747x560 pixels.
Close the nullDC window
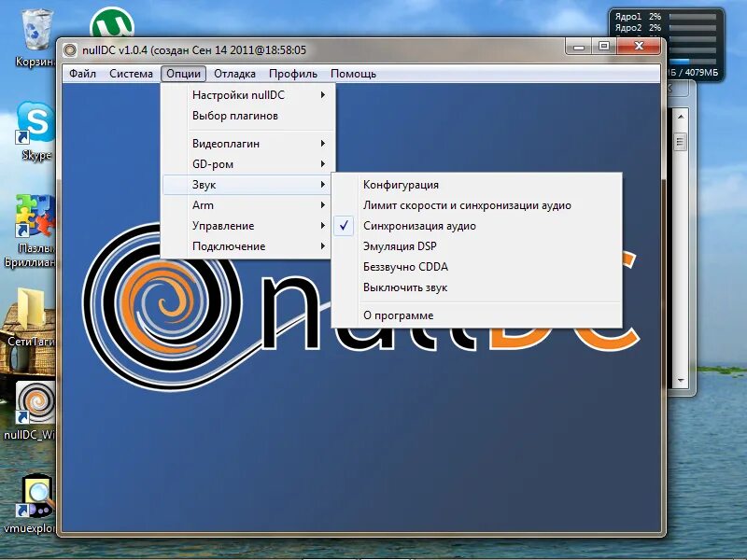tap(639, 47)
